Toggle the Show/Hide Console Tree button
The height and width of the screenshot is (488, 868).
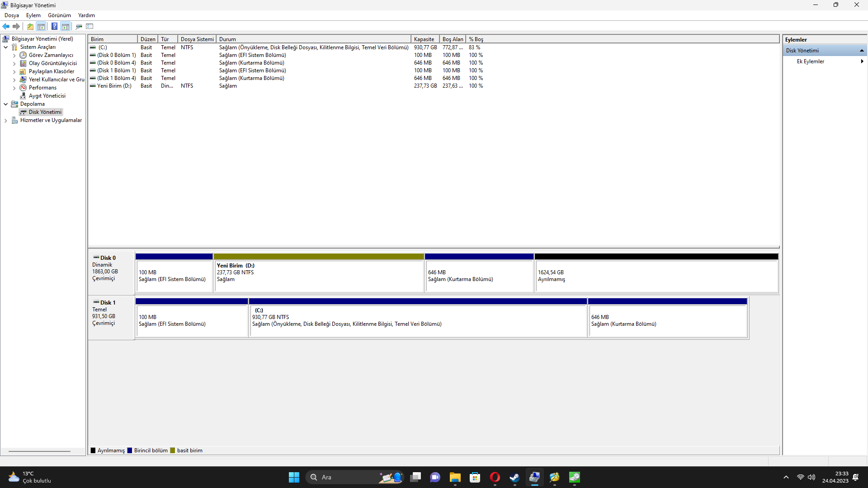click(x=41, y=26)
